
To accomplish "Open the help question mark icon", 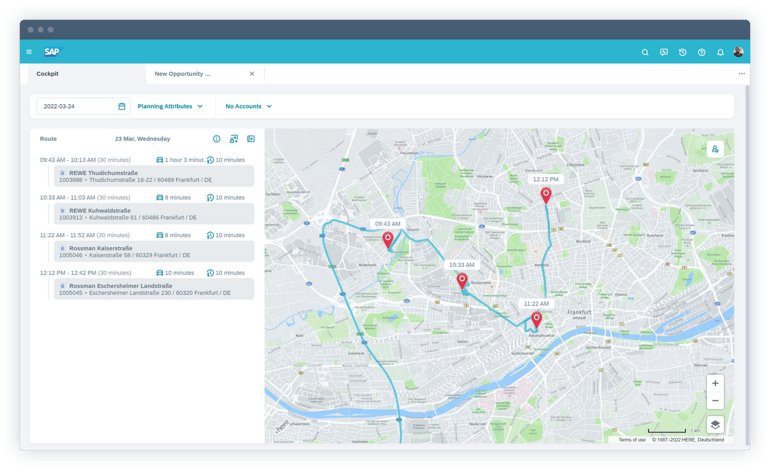I will pyautogui.click(x=701, y=52).
